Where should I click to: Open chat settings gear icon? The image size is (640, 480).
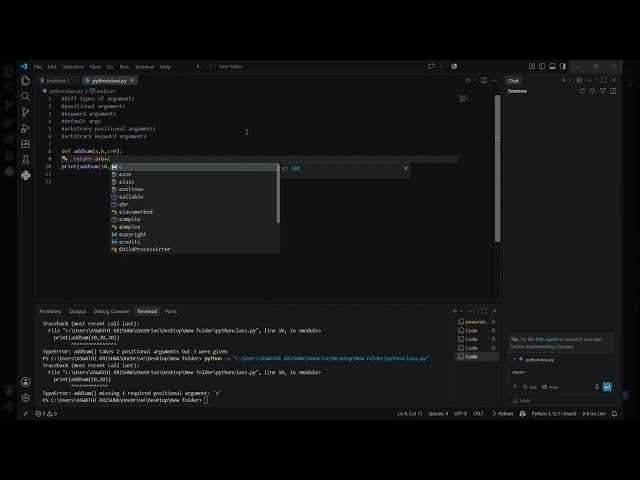pos(579,80)
